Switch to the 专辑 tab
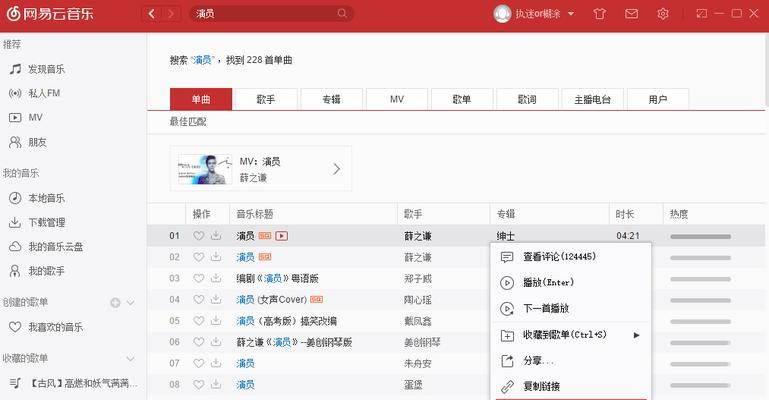This screenshot has width=769, height=400. click(x=332, y=100)
